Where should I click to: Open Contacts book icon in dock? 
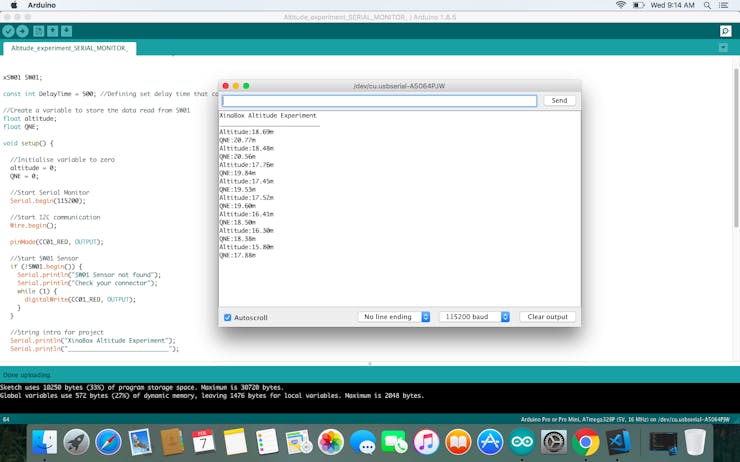(172, 442)
